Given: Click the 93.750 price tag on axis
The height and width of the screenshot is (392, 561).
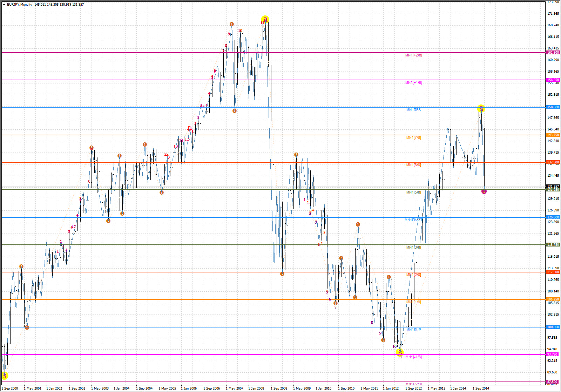Looking at the screenshot, I should pos(552,354).
